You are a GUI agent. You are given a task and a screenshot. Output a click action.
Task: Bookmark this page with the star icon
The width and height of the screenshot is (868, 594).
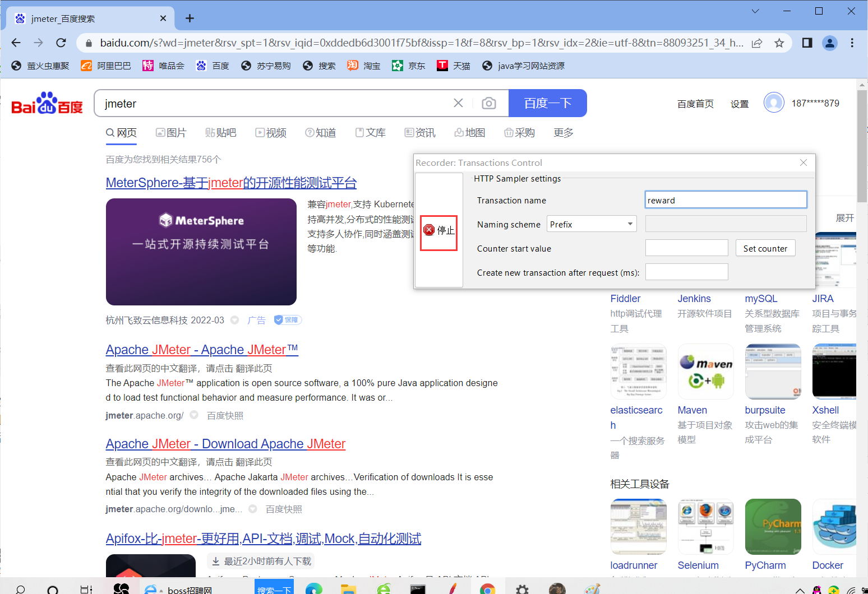[x=779, y=43]
